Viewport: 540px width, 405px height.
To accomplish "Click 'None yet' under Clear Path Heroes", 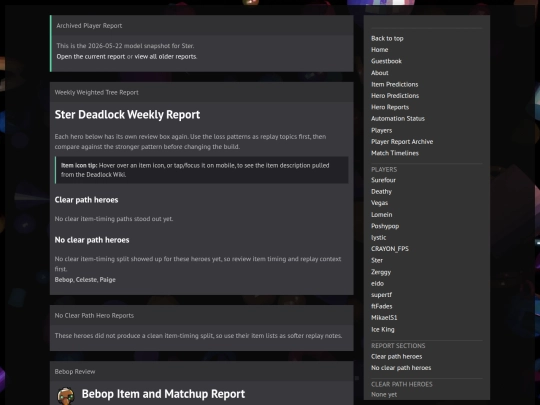I will point(384,395).
